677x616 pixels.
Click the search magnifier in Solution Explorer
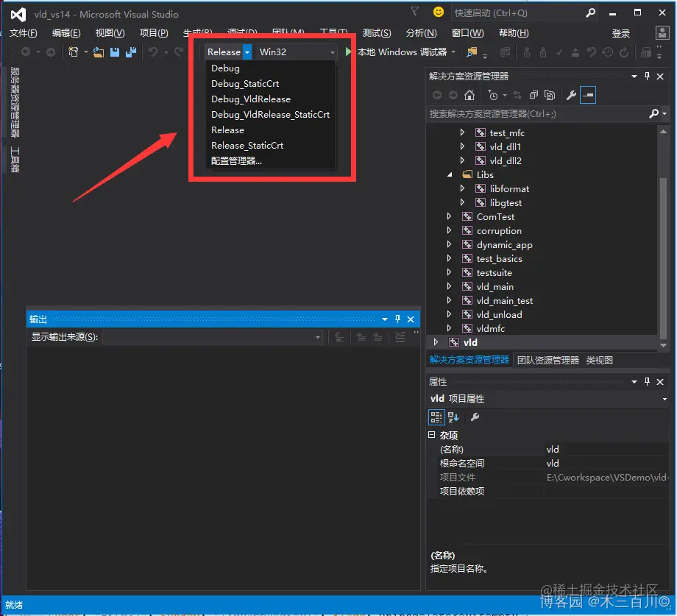point(653,113)
